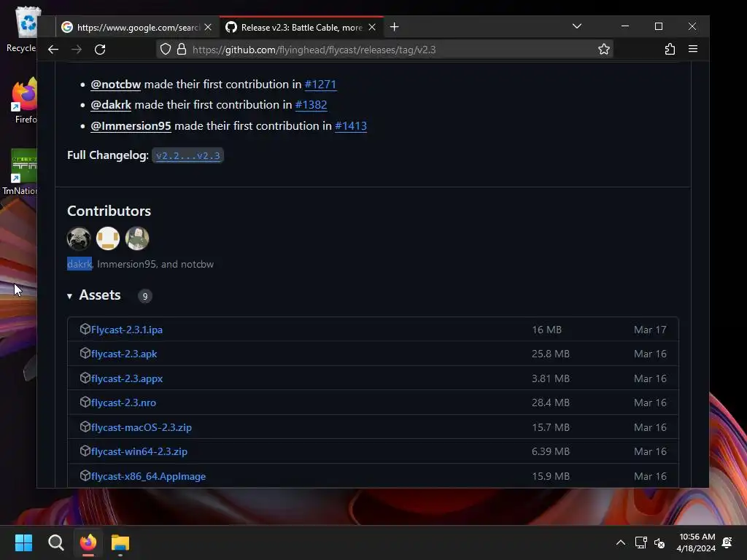Open a new browser tab
The image size is (747, 560).
[x=394, y=27]
